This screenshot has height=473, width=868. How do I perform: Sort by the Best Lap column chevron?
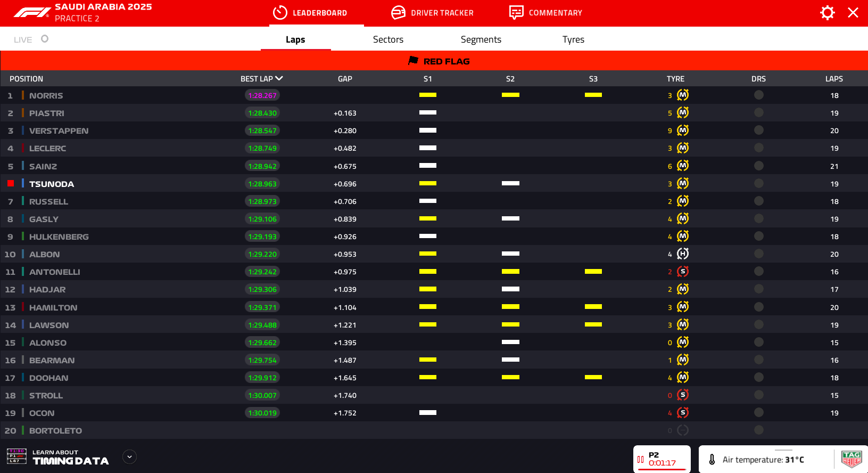[x=279, y=78]
